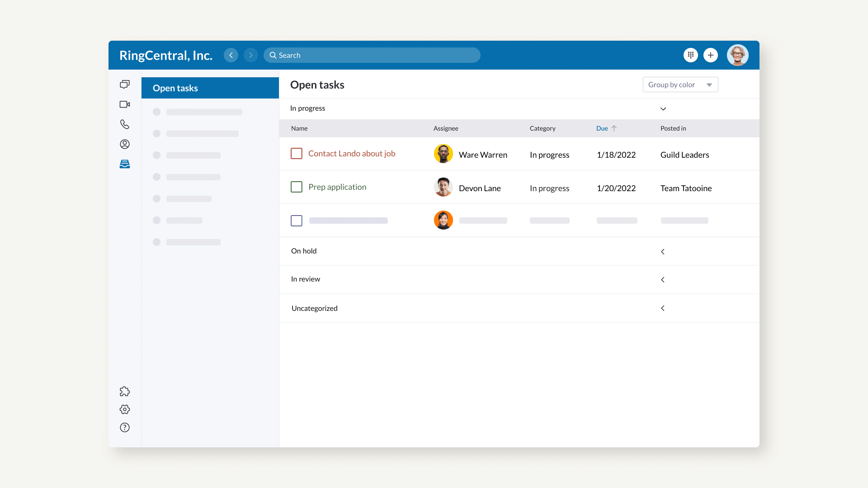Screen dimensions: 868x488
Task: Open the Video meetings icon
Action: (x=125, y=104)
